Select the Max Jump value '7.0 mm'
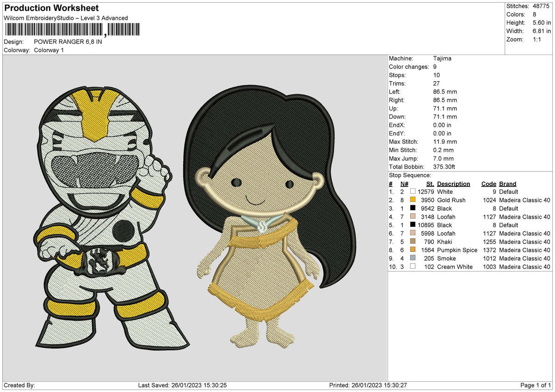This screenshot has height=392, width=555. (444, 158)
